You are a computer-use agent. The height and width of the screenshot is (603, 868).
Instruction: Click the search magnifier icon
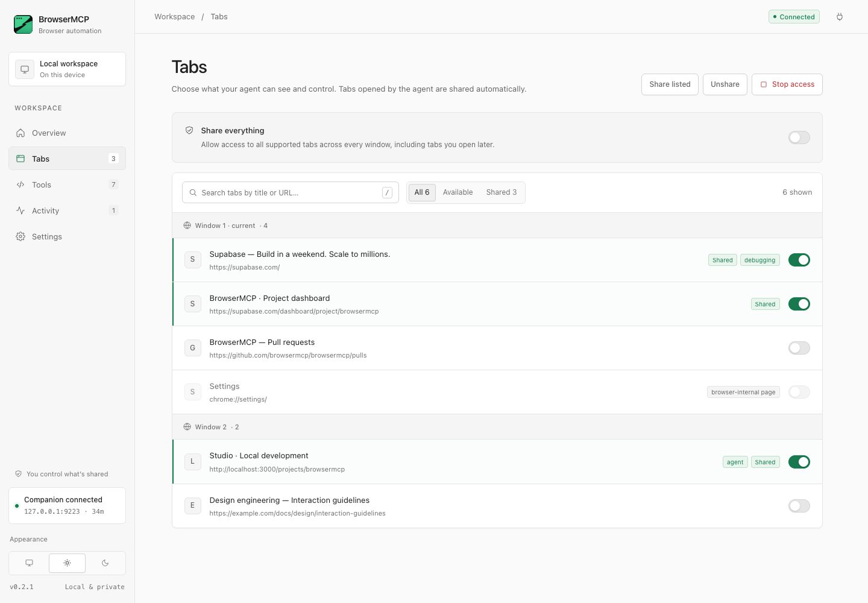193,193
